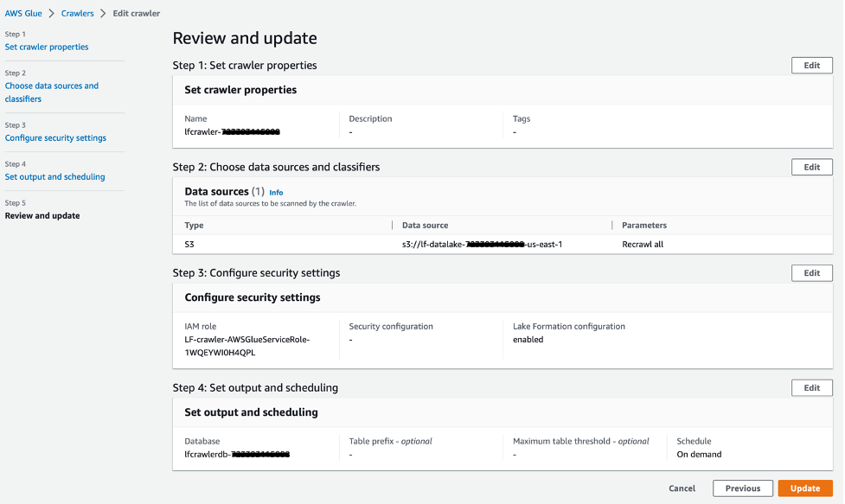Viewport: 845px width, 504px height.
Task: Edit the Step 3 security settings
Action: point(811,273)
